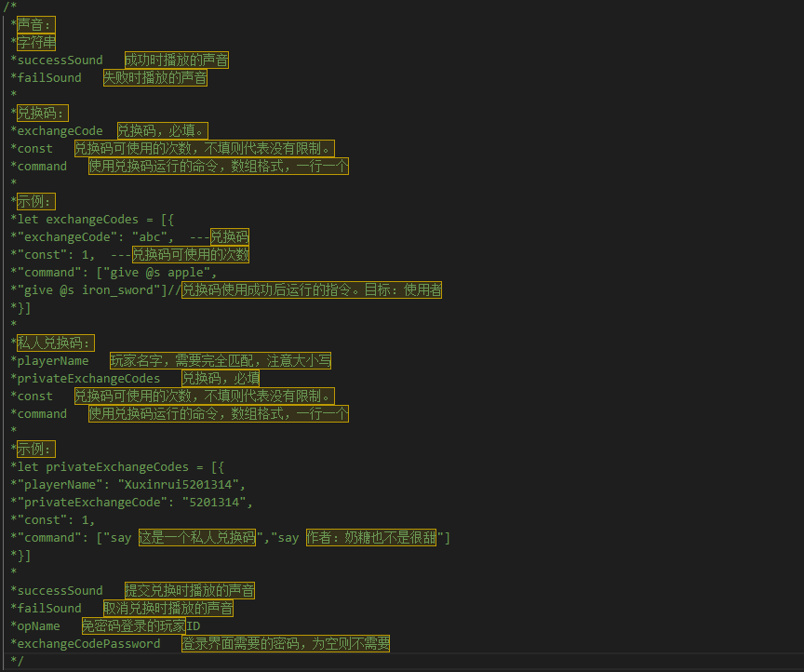Image resolution: width=804 pixels, height=672 pixels.
Task: Click the '声音:' comment heading
Action: pyautogui.click(x=36, y=24)
